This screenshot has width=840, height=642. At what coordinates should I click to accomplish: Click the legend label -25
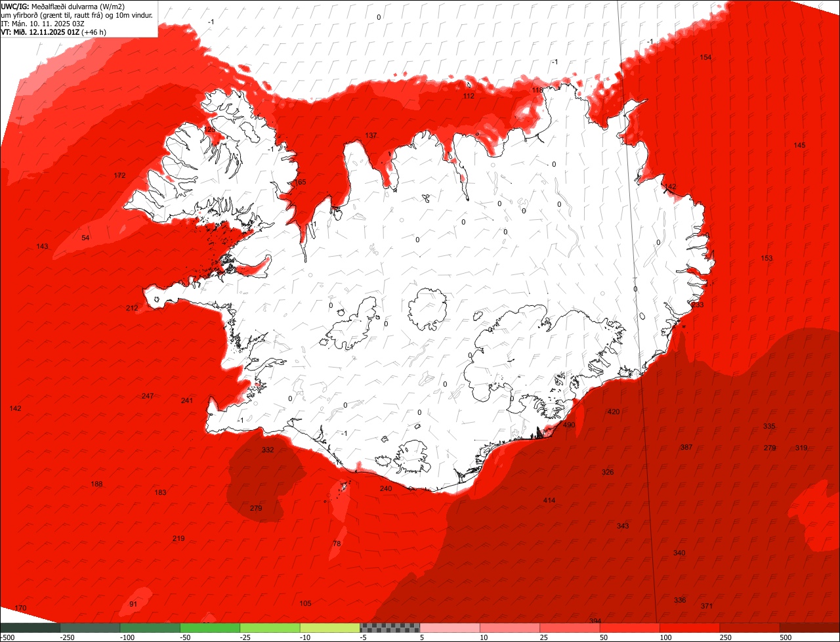(246, 637)
